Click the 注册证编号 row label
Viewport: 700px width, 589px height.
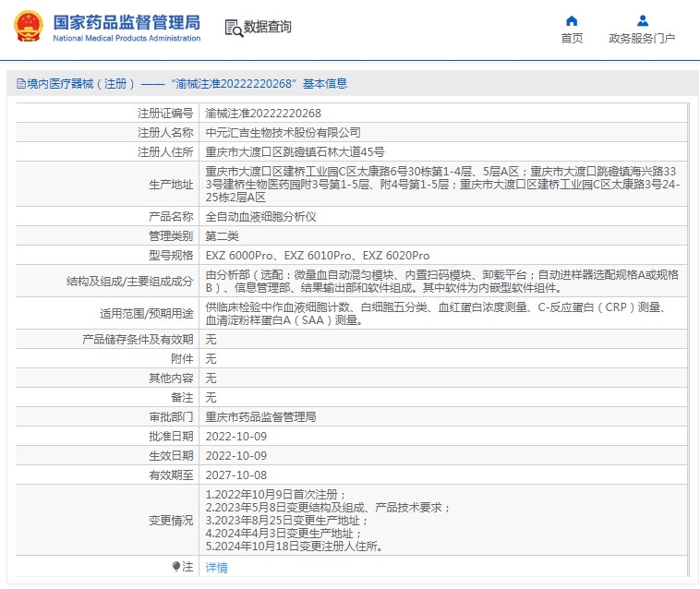pos(165,114)
